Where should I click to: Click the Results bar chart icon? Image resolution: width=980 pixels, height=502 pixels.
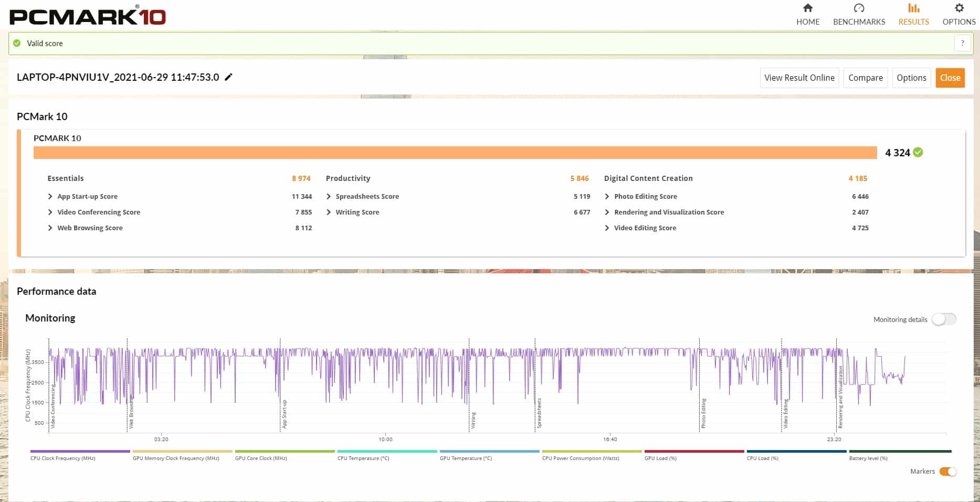(913, 8)
